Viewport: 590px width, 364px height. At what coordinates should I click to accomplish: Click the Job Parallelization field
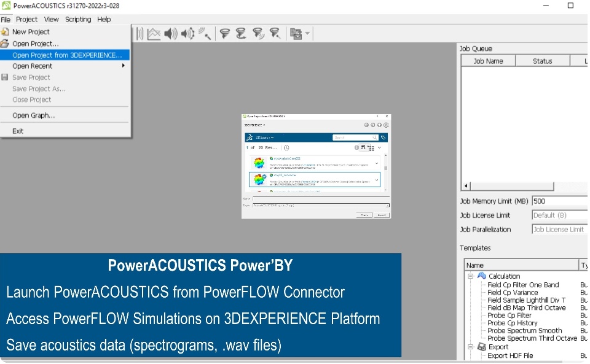coord(560,230)
